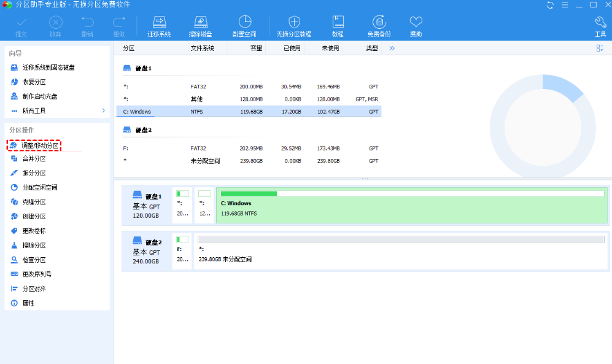612x364 pixels.
Task: Select the C: Windows partition row
Action: [x=249, y=112]
